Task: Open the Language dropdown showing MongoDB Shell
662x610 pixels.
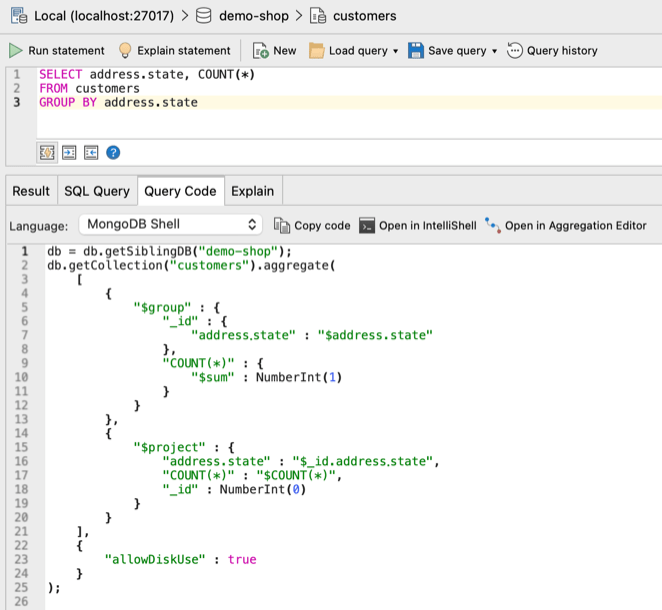Action: 171,225
